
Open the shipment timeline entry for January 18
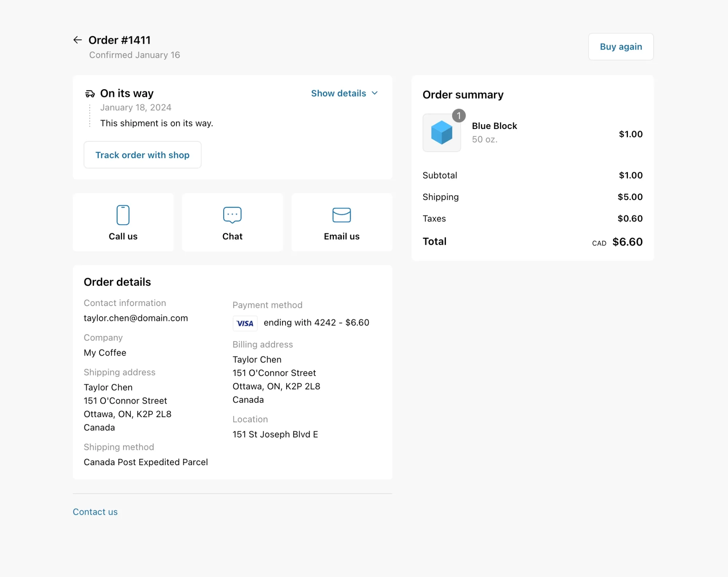click(x=135, y=107)
